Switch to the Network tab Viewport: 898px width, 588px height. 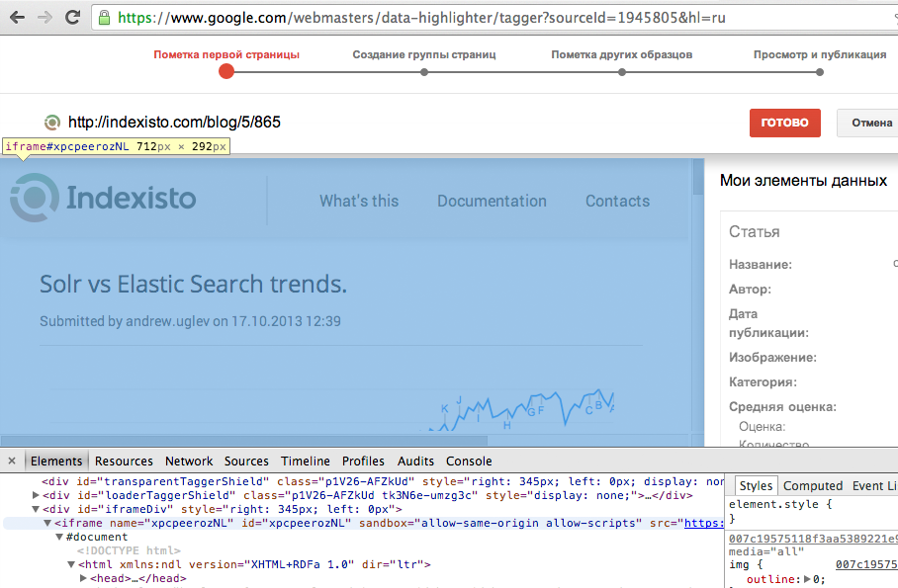(189, 461)
